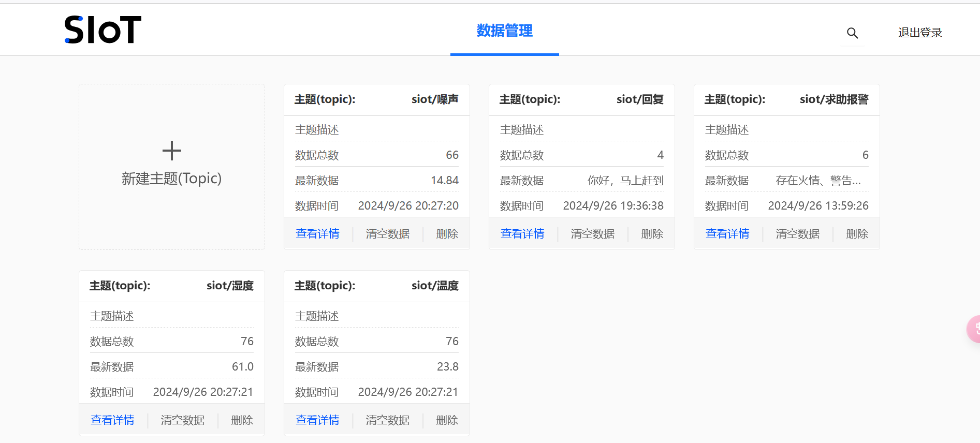Select latest data value 61.0

(x=243, y=367)
